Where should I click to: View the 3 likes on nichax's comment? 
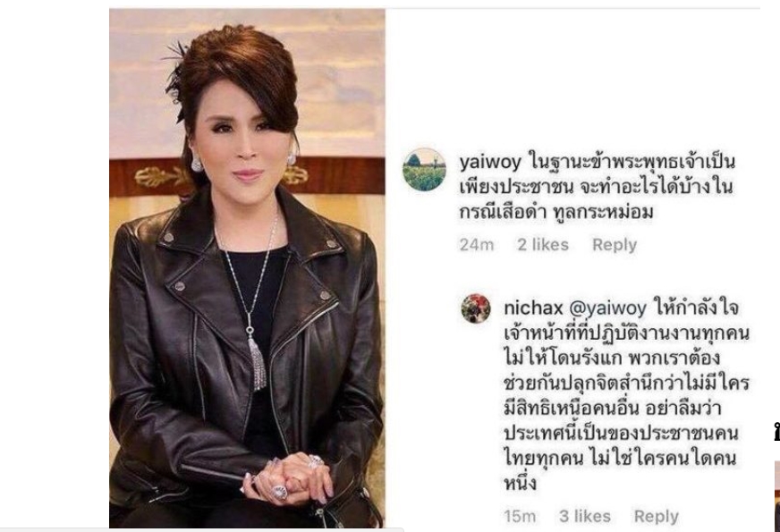pyautogui.click(x=584, y=516)
